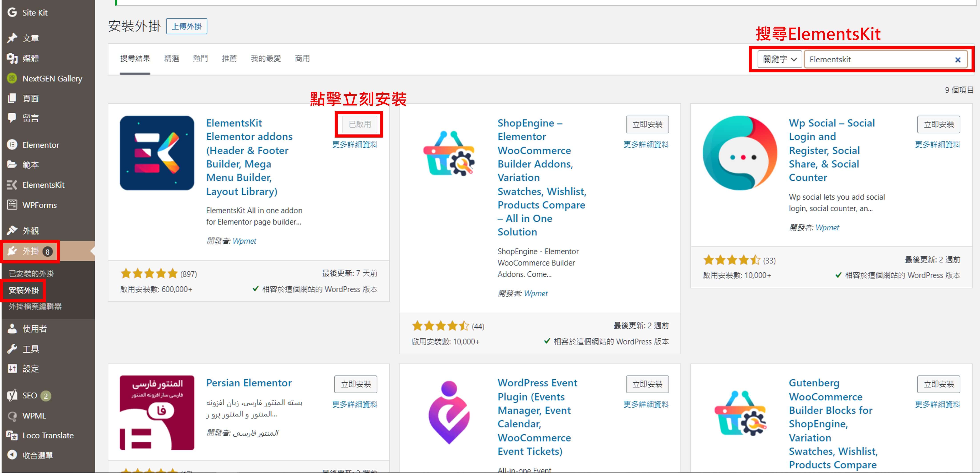Viewport: 980px width, 473px height.
Task: Click the search input containing Elementskit
Action: (x=886, y=59)
